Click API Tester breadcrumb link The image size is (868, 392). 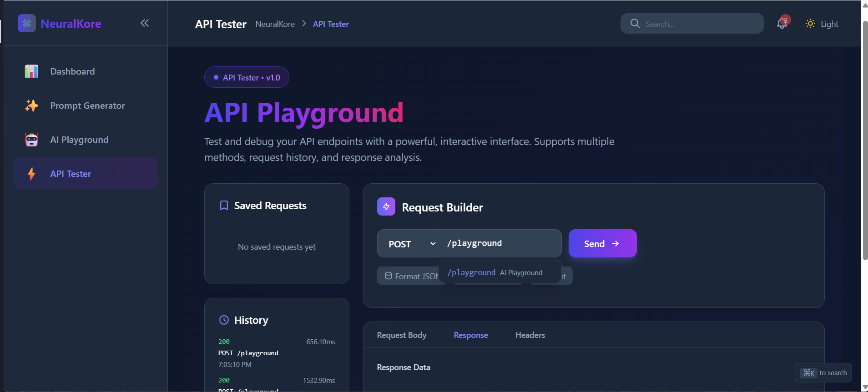coord(331,24)
